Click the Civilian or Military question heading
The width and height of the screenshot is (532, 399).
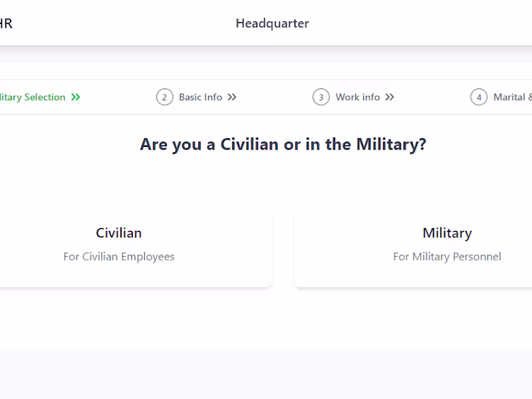(283, 144)
